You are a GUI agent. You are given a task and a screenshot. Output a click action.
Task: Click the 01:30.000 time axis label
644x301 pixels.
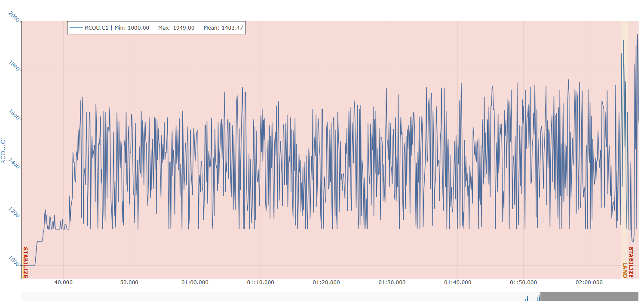click(392, 283)
